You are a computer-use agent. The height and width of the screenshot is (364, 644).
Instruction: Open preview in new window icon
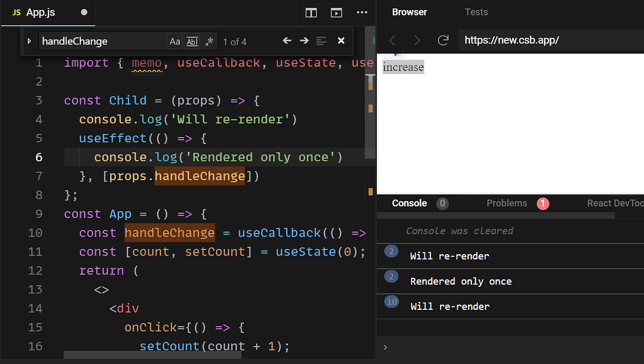(336, 13)
